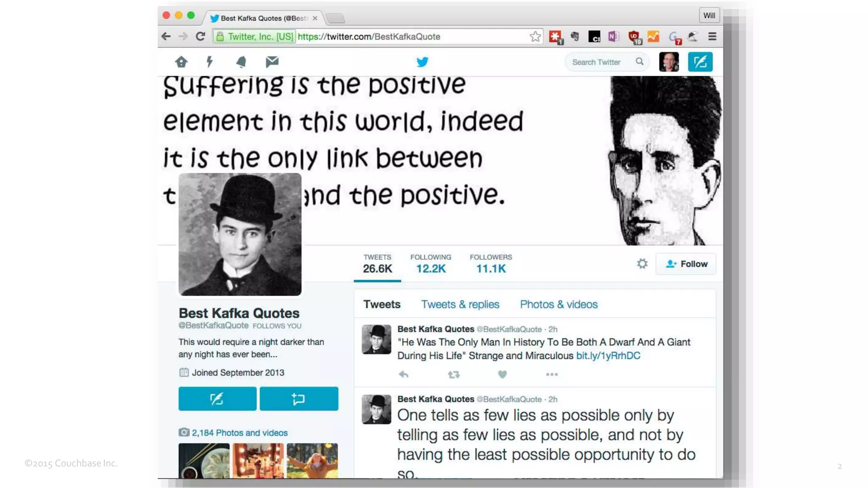Bookmark the page with the star icon
The width and height of the screenshot is (868, 488).
click(x=535, y=37)
